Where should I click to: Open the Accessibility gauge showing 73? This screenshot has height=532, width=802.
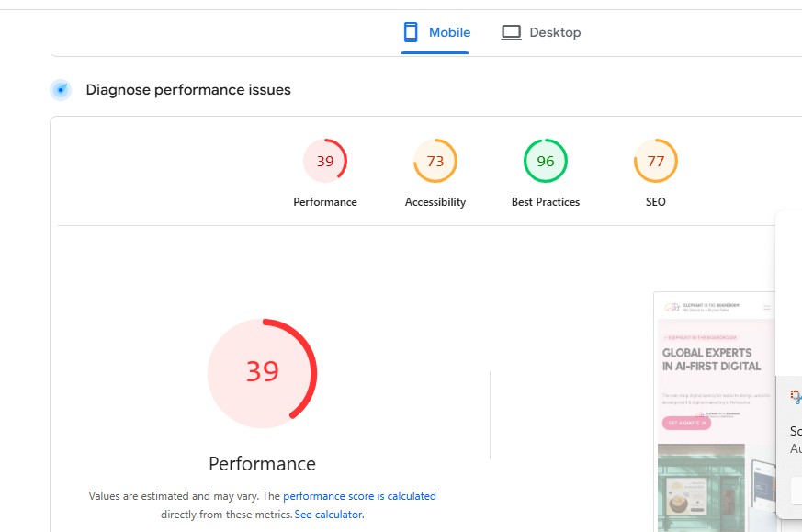(435, 161)
